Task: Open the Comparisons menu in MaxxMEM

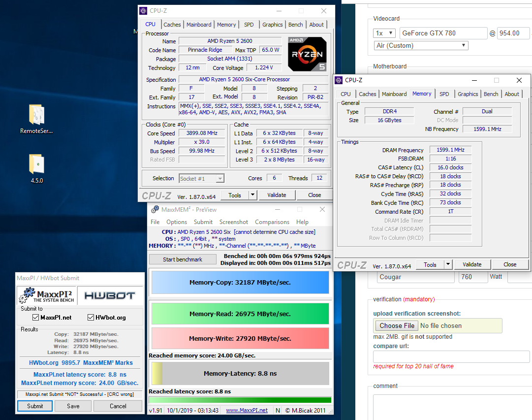Action: pyautogui.click(x=272, y=222)
